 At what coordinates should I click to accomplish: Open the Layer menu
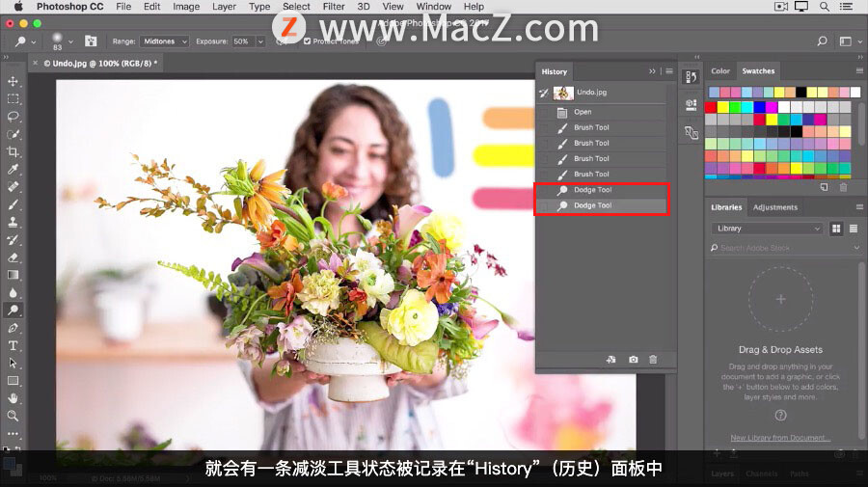[224, 7]
